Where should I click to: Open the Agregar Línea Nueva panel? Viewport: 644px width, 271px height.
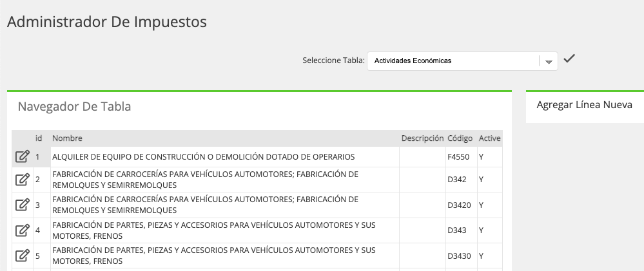[x=585, y=105]
